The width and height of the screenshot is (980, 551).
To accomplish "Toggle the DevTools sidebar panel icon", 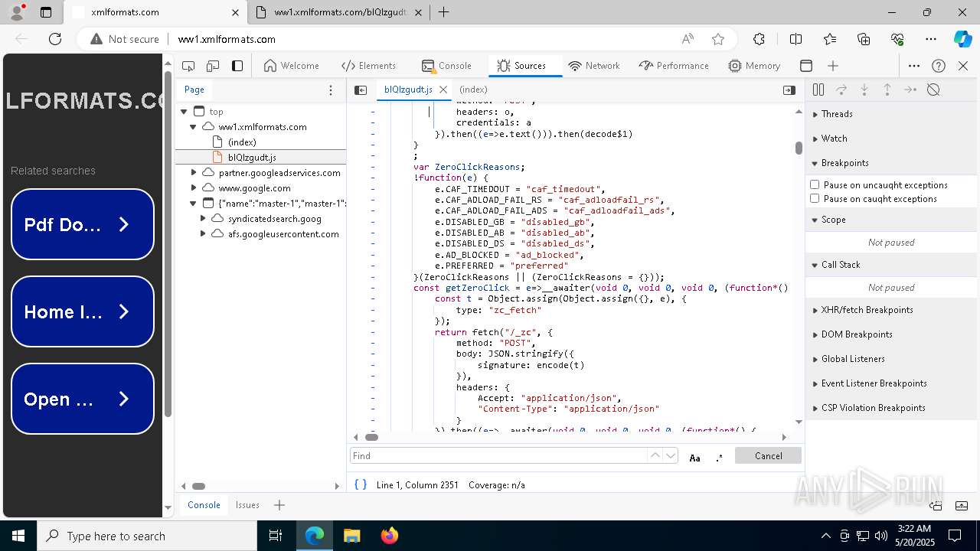I will pyautogui.click(x=237, y=66).
